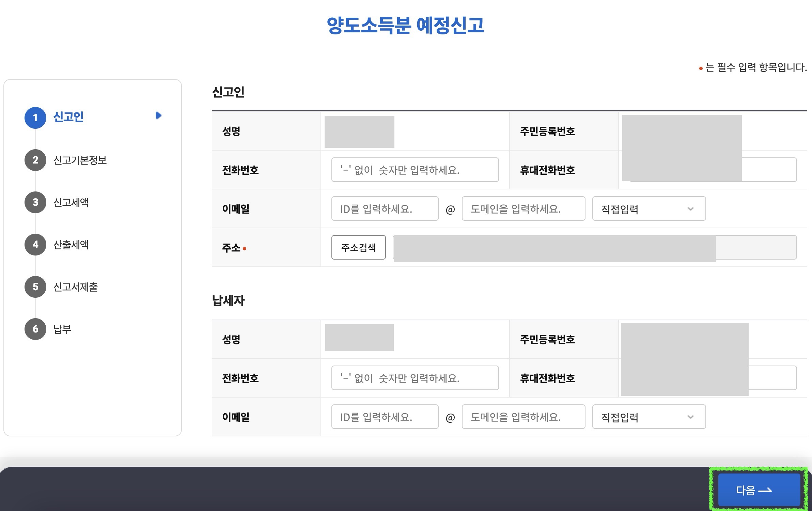Click step 1 circle icon for 신고인
Viewport: 812px width, 511px height.
click(x=35, y=118)
